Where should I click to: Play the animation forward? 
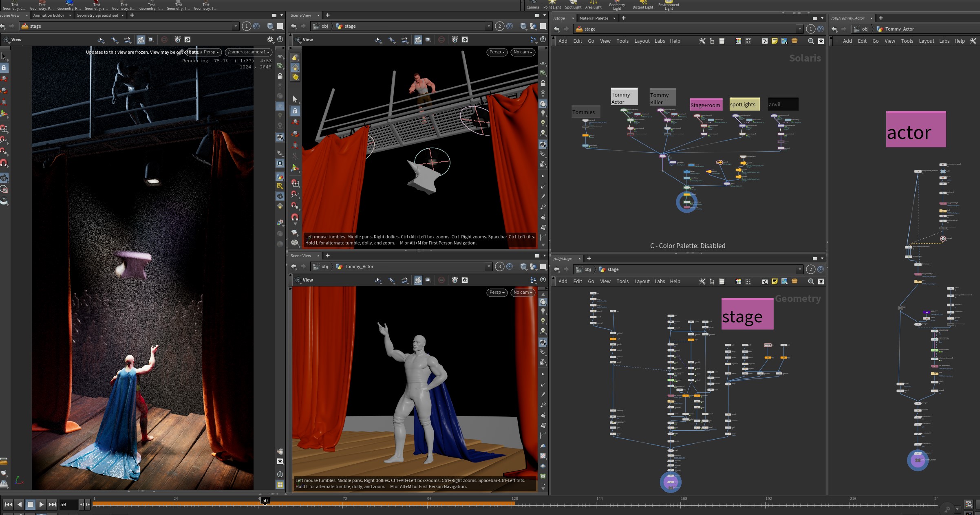coord(41,504)
